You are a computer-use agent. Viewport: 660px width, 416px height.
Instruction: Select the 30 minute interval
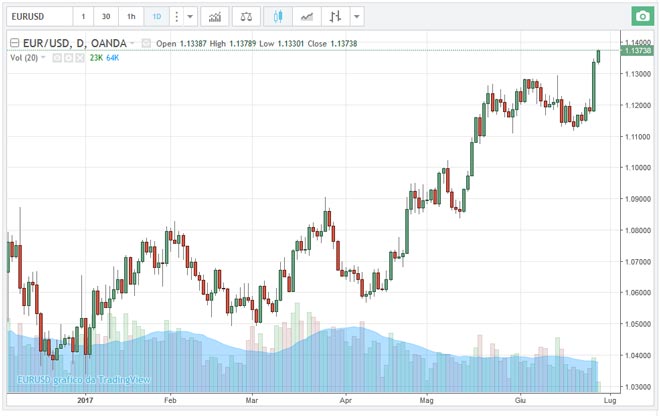pos(106,17)
